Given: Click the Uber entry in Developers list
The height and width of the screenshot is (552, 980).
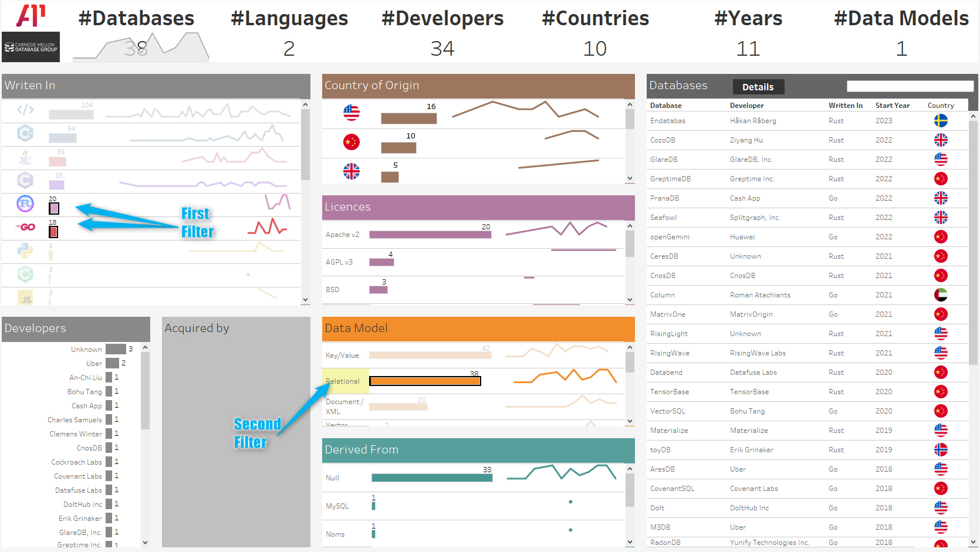Looking at the screenshot, I should coord(94,364).
